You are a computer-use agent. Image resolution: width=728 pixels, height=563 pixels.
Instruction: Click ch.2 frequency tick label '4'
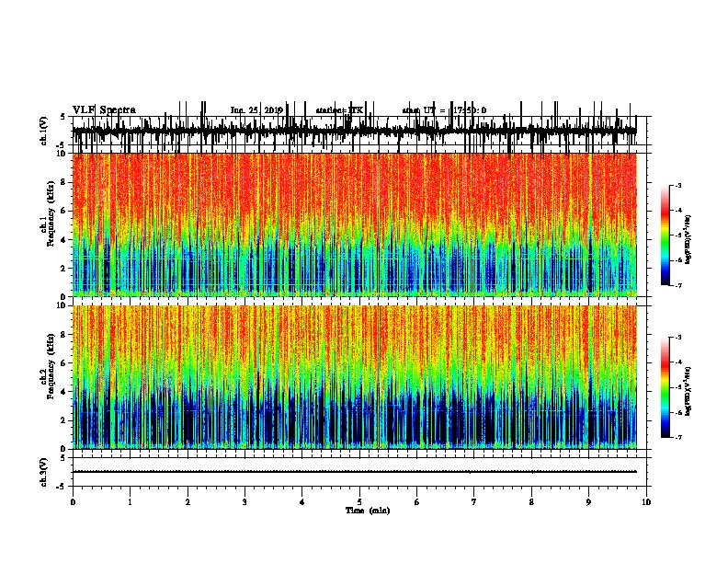click(63, 392)
